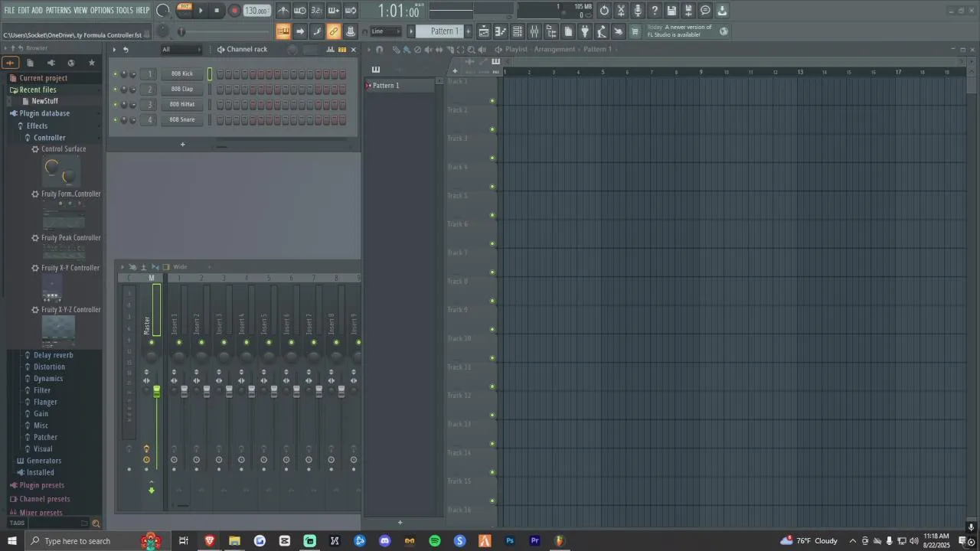Open the ADD menu
Screen dimensions: 980x551
(38, 10)
